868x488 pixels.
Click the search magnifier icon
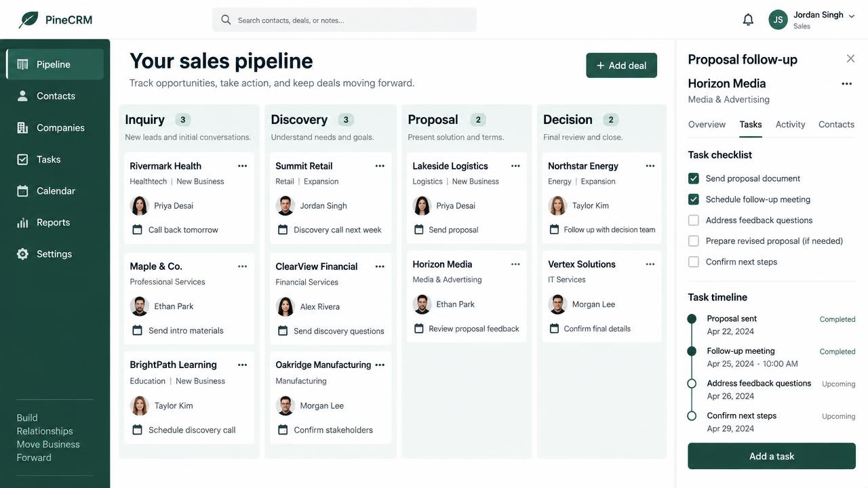[x=226, y=20]
